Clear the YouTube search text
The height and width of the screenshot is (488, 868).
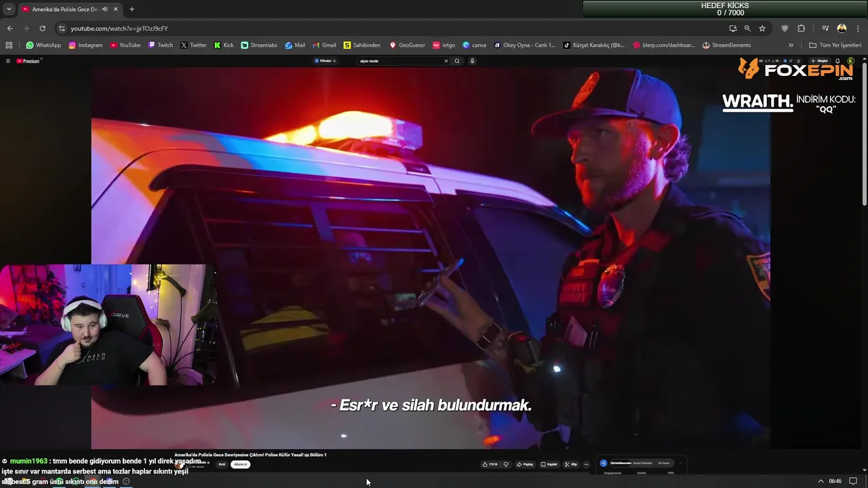tap(446, 61)
